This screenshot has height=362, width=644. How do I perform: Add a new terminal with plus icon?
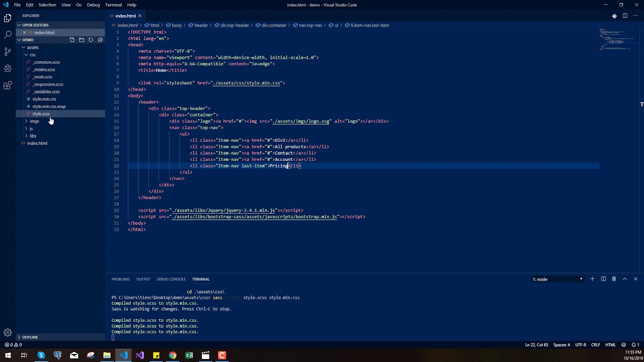click(592, 279)
